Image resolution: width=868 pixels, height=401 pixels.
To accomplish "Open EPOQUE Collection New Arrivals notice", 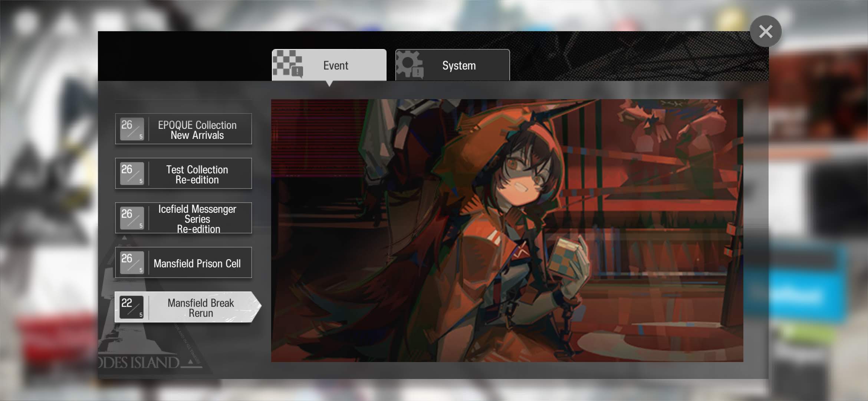I will pos(197,130).
